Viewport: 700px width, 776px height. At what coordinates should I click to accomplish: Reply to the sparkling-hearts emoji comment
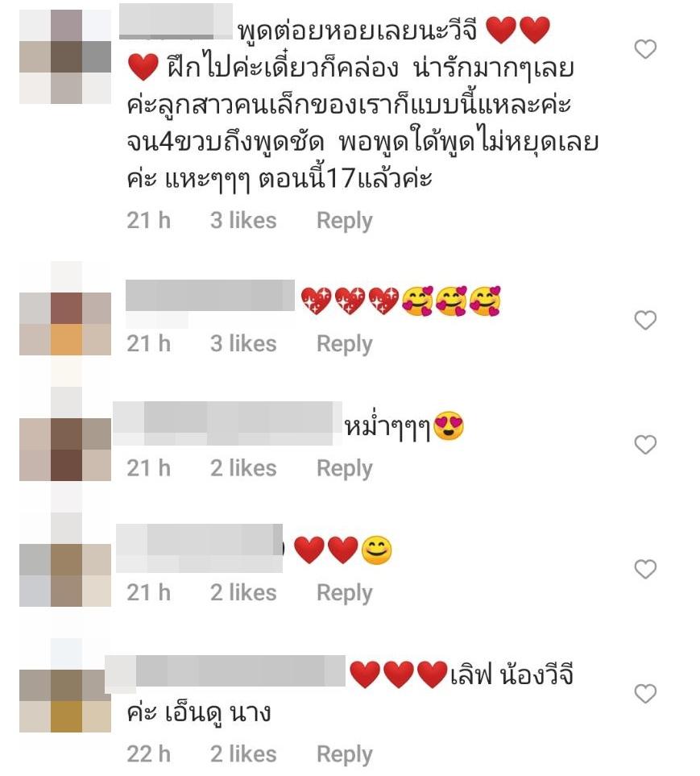point(344,344)
